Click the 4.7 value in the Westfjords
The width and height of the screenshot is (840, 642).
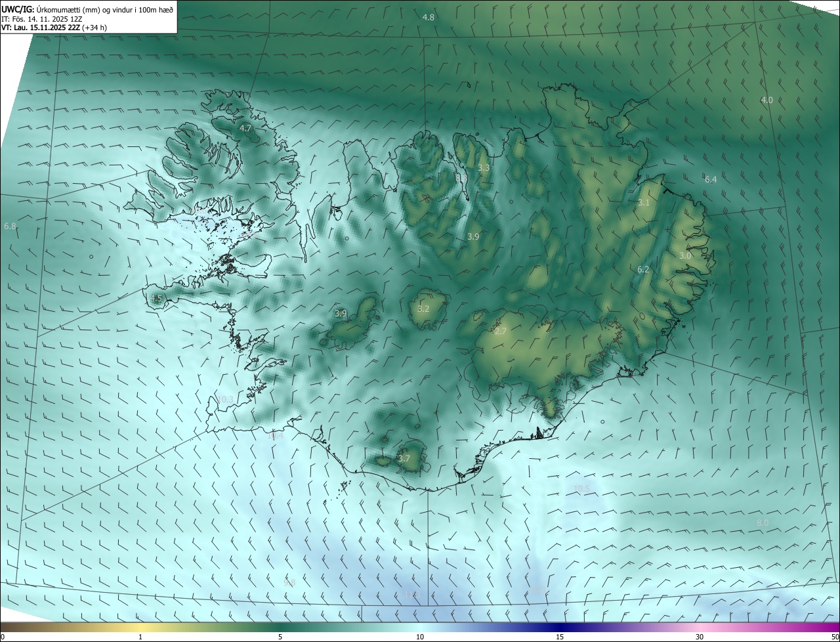click(246, 129)
